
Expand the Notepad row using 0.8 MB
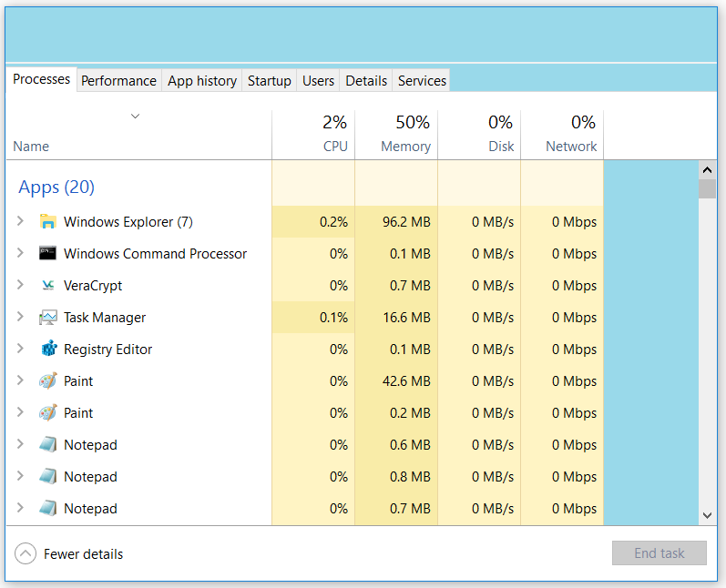click(20, 476)
